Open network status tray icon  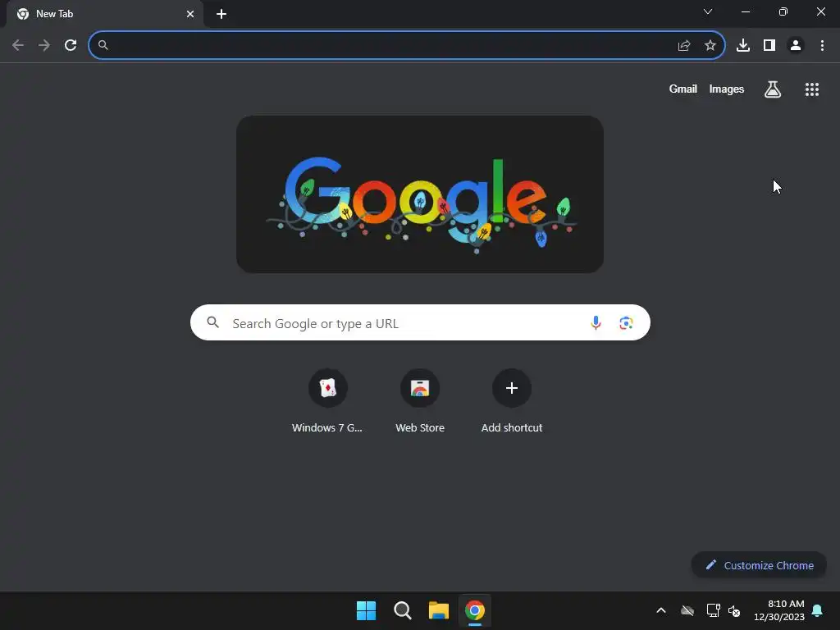tap(713, 610)
